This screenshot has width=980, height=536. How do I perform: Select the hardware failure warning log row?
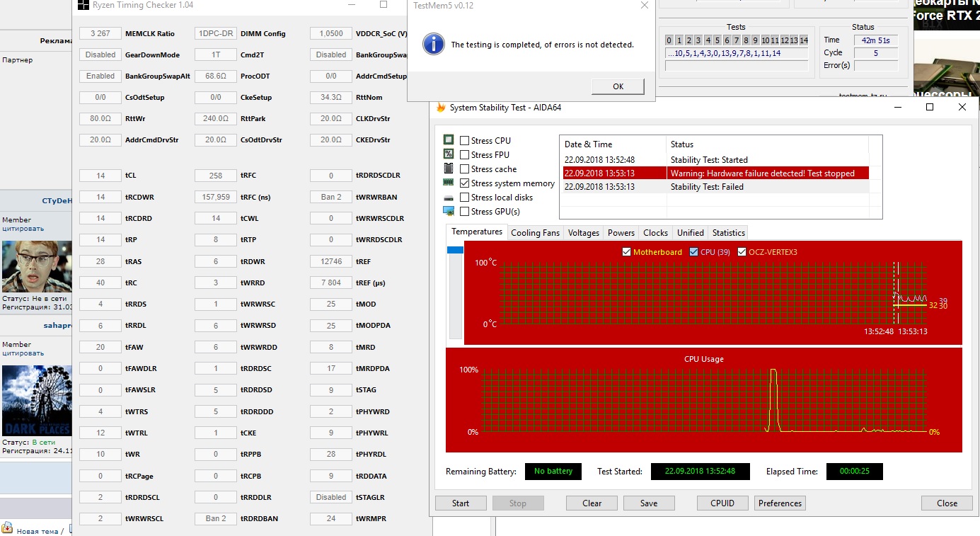(x=715, y=173)
